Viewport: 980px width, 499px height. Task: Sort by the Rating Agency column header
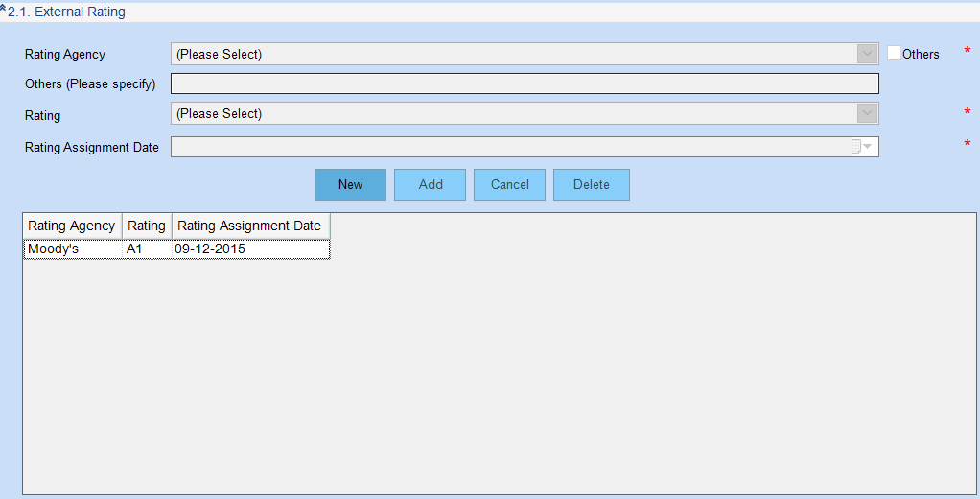72,226
